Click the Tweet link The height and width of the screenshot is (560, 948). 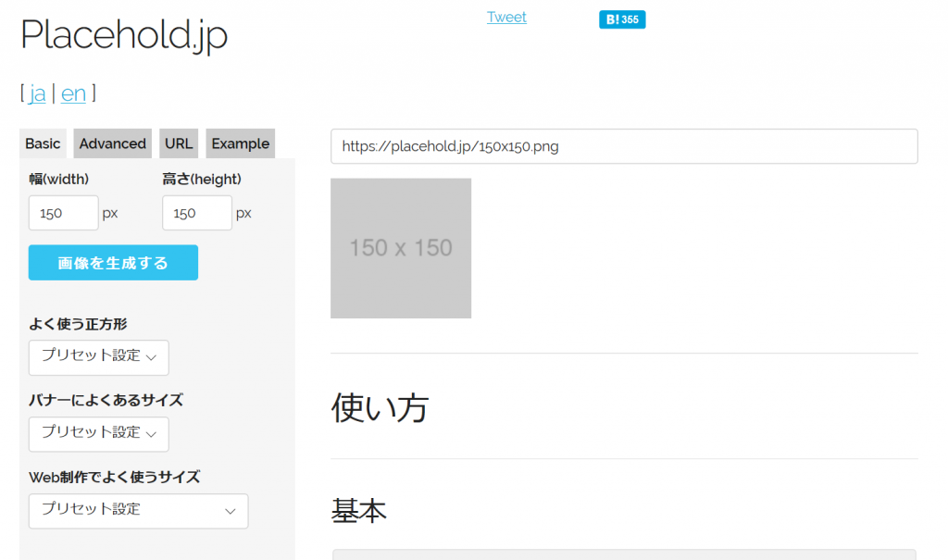point(506,17)
